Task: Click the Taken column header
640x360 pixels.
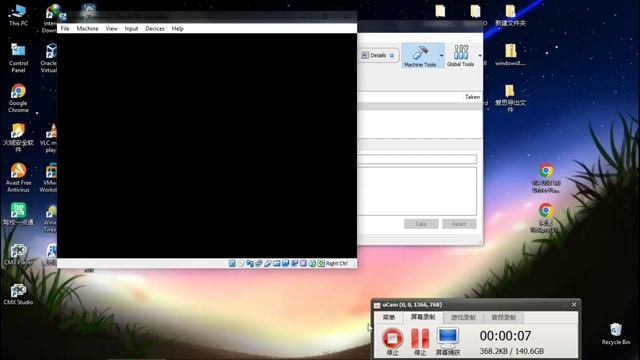Action: (472, 97)
